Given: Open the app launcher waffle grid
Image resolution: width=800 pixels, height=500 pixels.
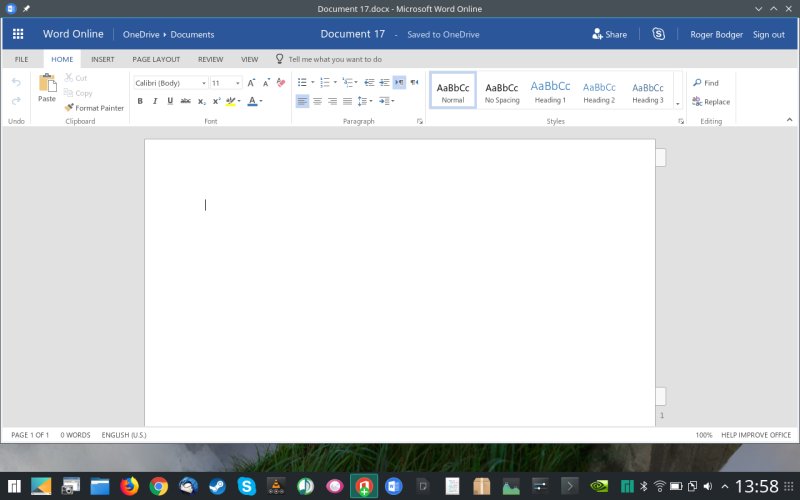Looking at the screenshot, I should (17, 34).
